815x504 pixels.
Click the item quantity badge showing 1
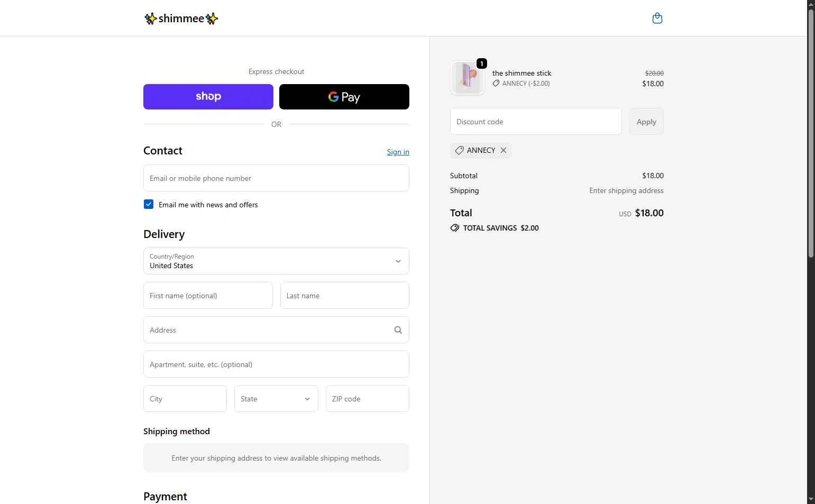[x=482, y=63]
